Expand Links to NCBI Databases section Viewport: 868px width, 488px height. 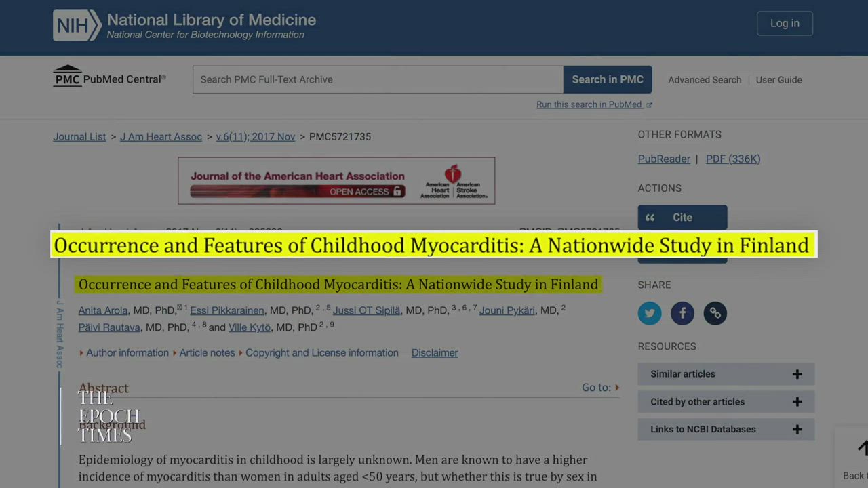[x=726, y=430]
